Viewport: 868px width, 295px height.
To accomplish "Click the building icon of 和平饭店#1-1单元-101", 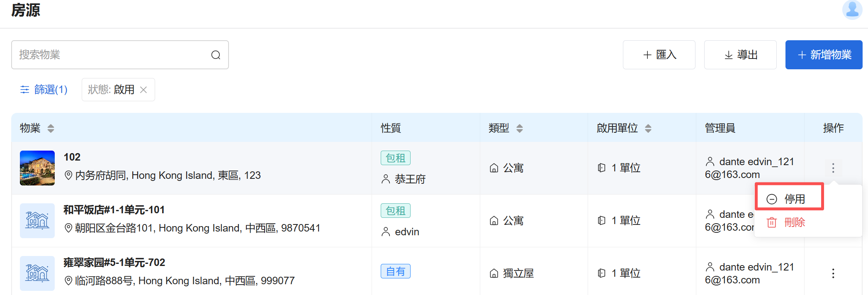I will pyautogui.click(x=37, y=220).
